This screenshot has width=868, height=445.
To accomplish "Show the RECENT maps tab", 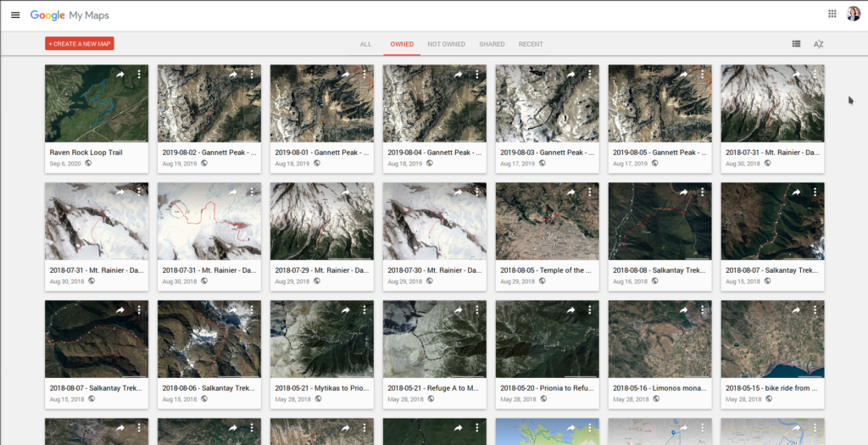I will (531, 44).
